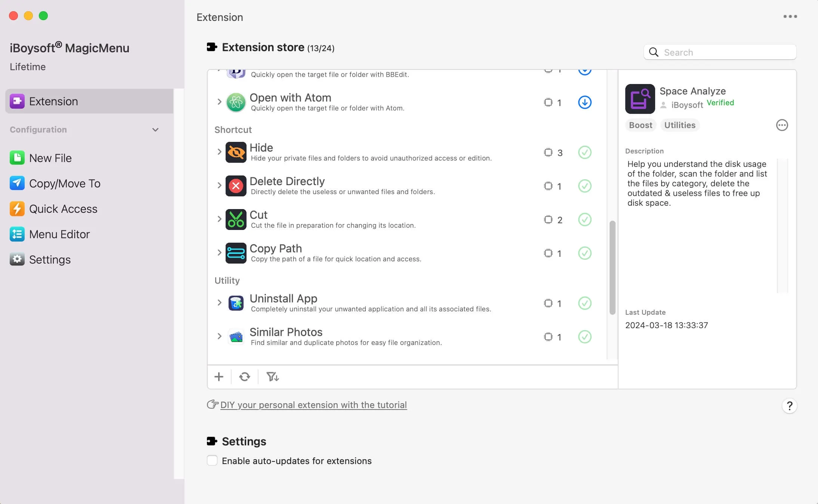Click the question mark help button

click(x=789, y=406)
